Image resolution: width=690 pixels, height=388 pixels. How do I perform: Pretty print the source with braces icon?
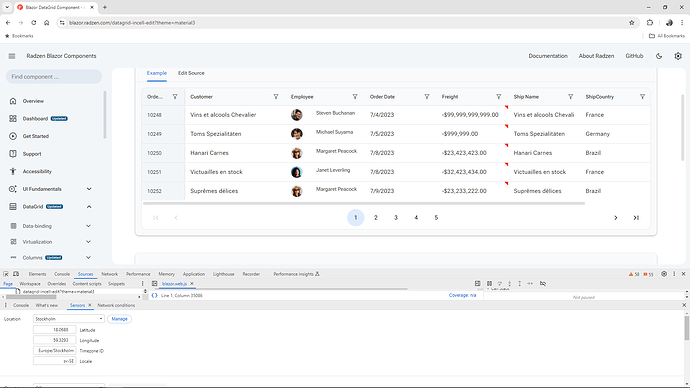[154, 296]
